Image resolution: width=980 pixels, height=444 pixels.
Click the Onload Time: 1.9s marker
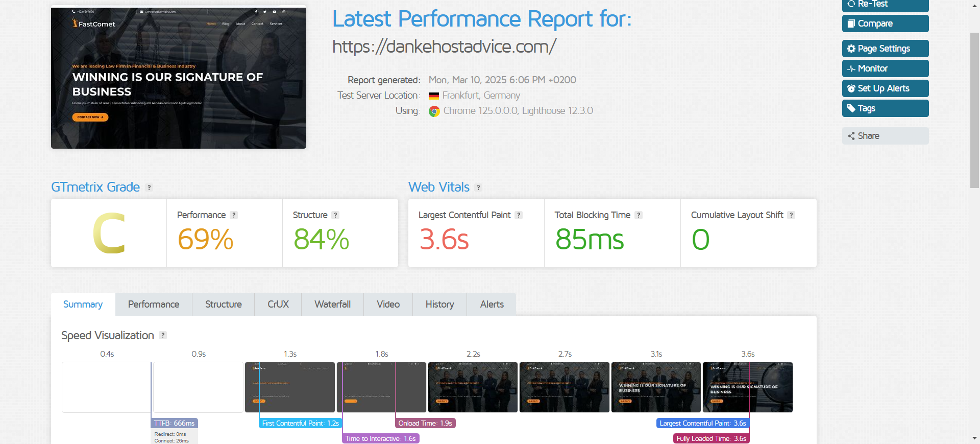(425, 424)
